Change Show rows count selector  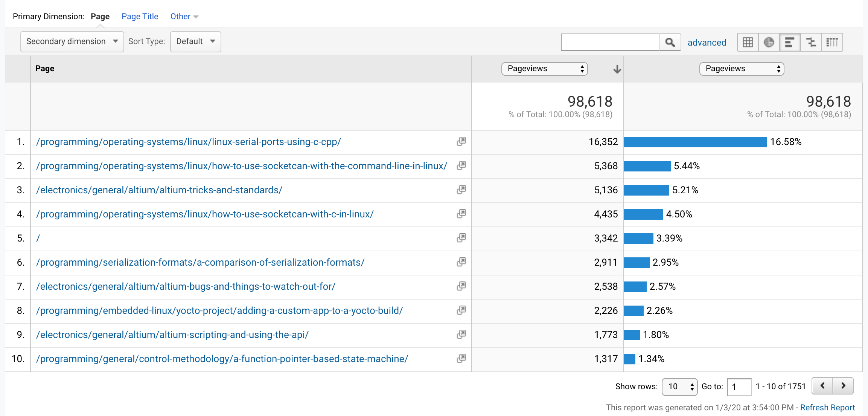coord(679,387)
